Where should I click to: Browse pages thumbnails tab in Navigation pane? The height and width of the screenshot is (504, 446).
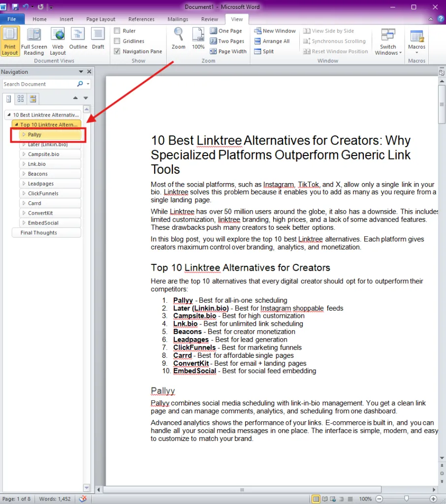point(21,98)
